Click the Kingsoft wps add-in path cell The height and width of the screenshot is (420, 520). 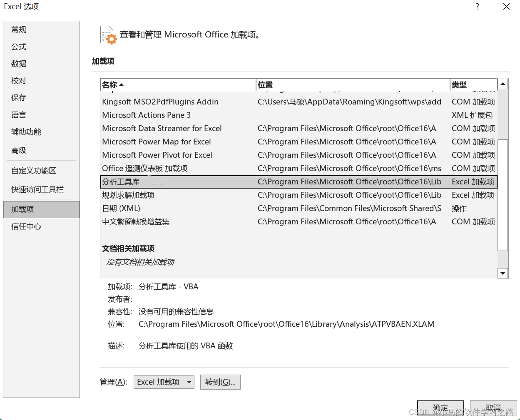(349, 102)
